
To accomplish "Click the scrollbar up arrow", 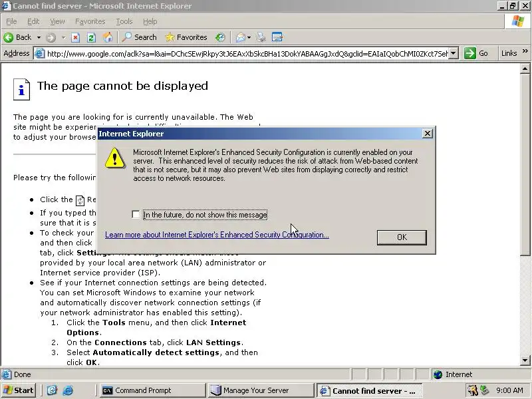I will tap(525, 69).
